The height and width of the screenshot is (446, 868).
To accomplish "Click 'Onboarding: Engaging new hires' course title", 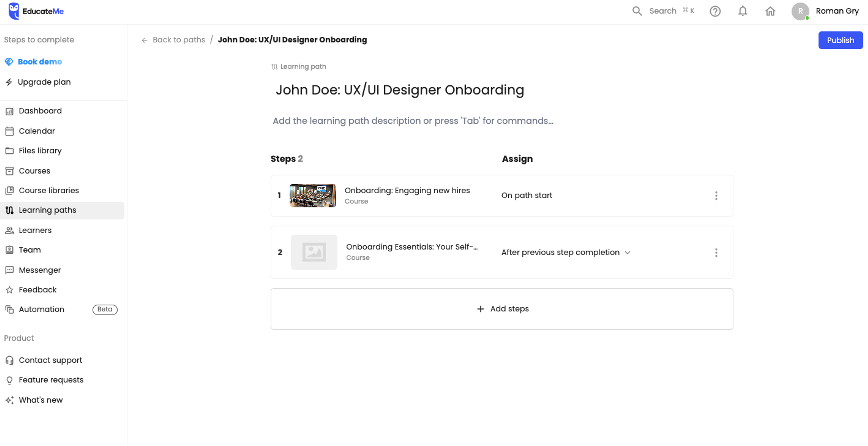I will (407, 191).
